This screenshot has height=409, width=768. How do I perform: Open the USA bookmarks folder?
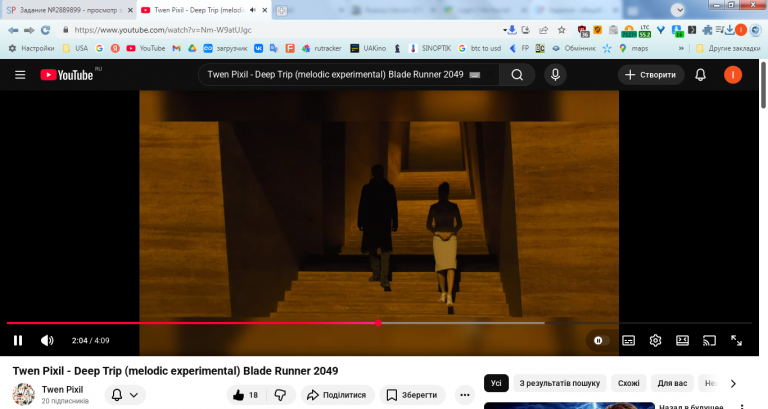[x=75, y=48]
